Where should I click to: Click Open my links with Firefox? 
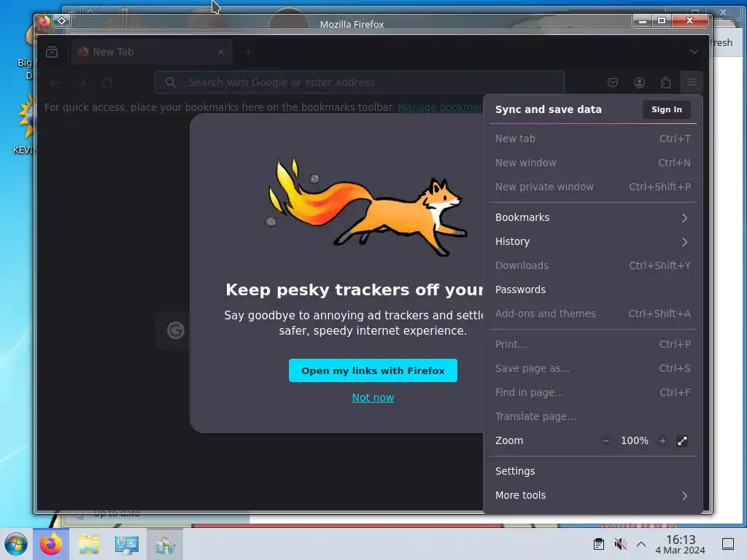(x=373, y=370)
